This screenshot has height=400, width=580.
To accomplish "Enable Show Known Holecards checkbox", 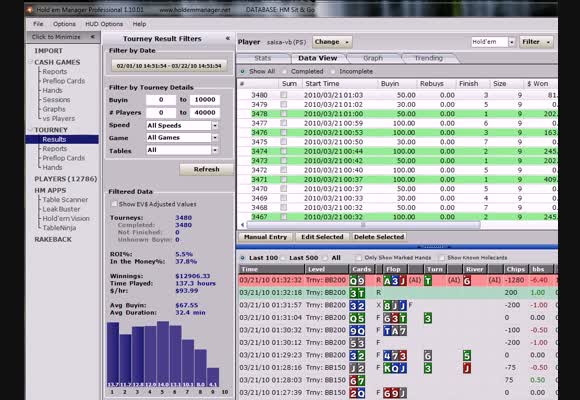I will 441,258.
